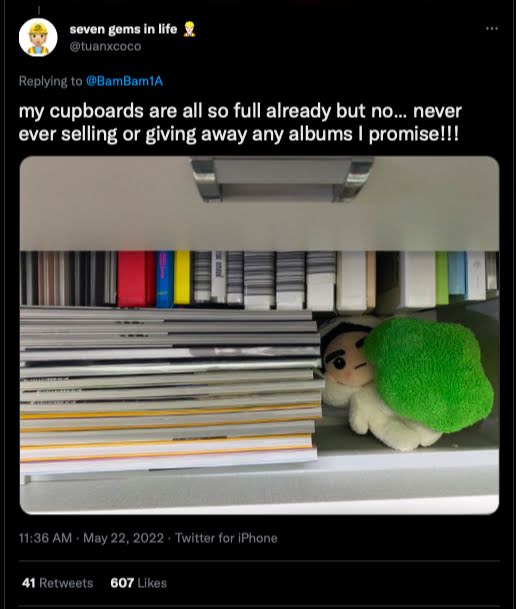The width and height of the screenshot is (516, 609).
Task: View the 607 Likes list
Action: (x=139, y=583)
